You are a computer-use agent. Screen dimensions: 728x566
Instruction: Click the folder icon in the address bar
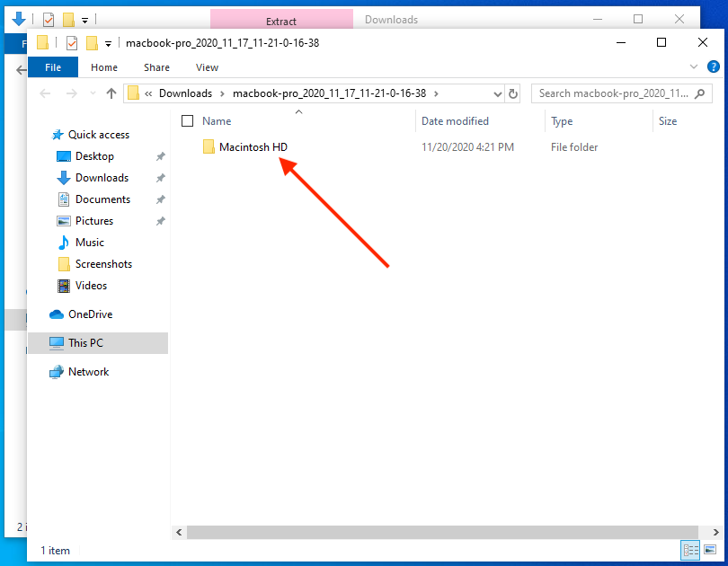pyautogui.click(x=133, y=93)
